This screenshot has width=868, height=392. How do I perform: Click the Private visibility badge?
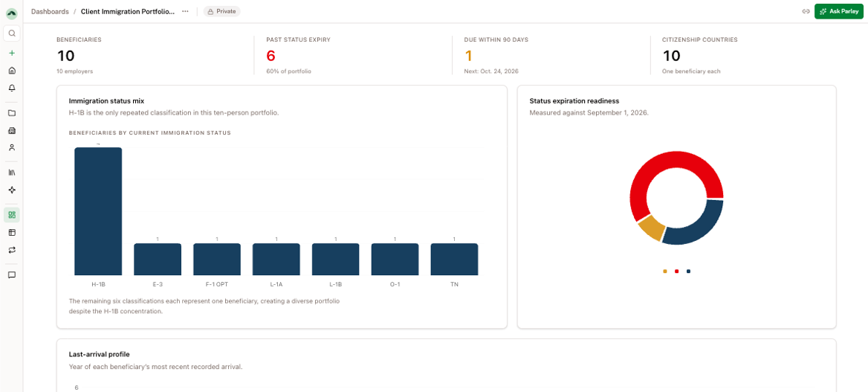222,11
